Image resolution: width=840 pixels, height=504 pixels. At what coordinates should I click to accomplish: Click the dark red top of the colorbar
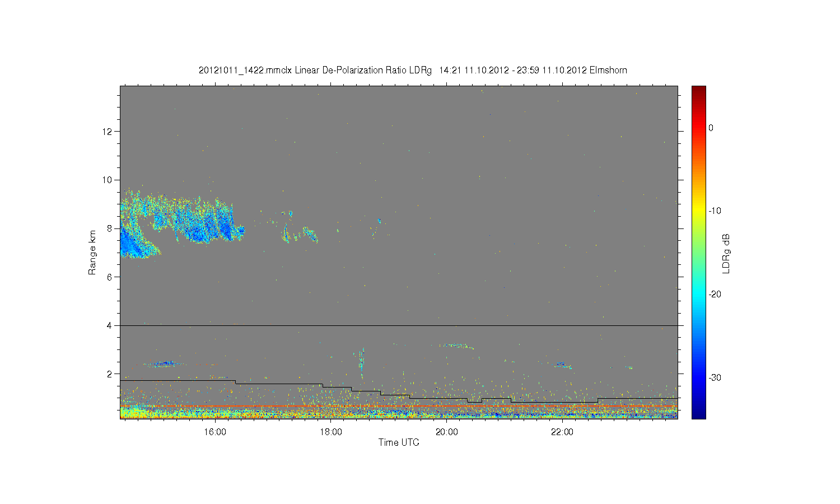click(x=699, y=90)
